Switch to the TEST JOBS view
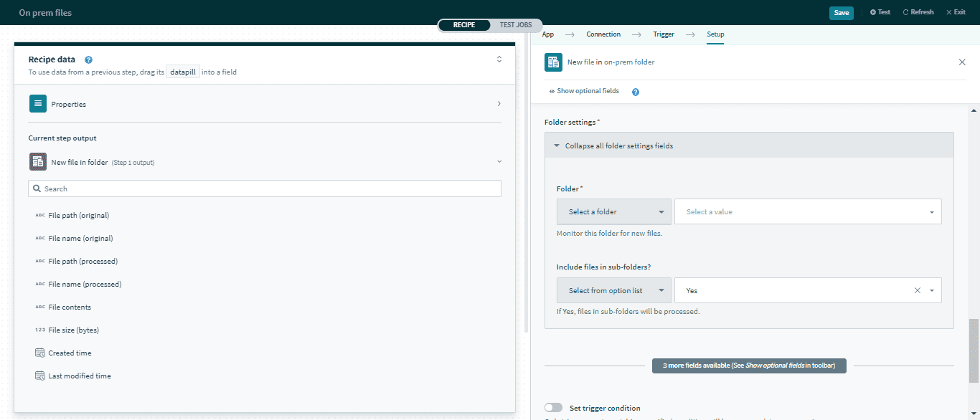980x420 pixels. 516,25
